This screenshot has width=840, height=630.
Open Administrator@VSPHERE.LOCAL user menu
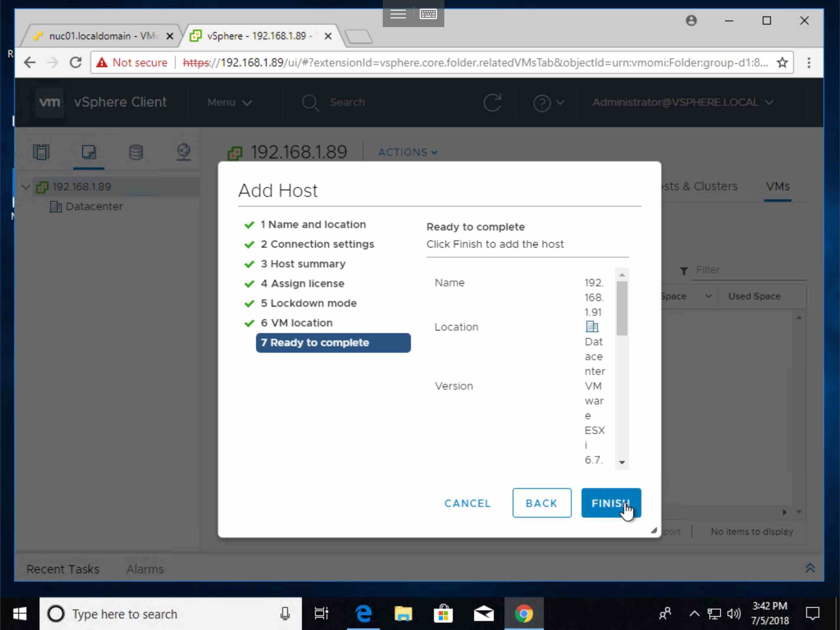click(683, 103)
